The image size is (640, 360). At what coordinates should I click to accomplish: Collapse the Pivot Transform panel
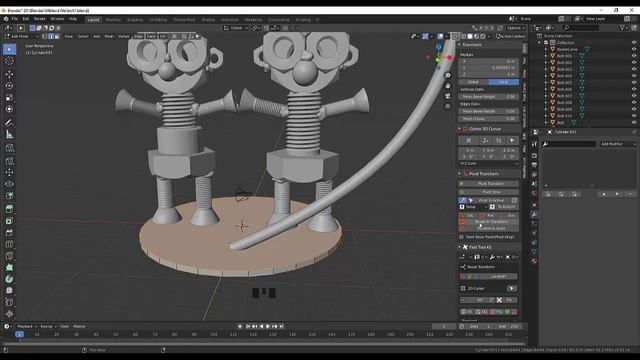click(460, 174)
